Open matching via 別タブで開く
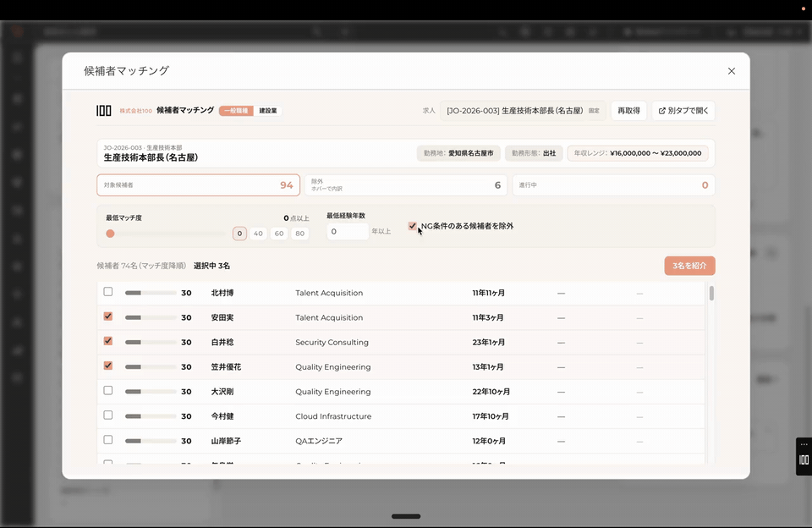This screenshot has width=812, height=528. (683, 110)
